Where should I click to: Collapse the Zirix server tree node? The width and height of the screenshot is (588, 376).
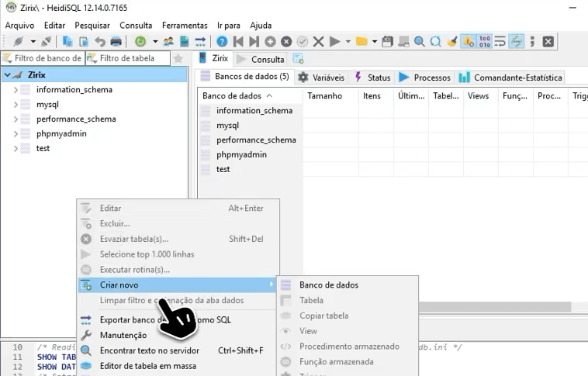coord(7,75)
